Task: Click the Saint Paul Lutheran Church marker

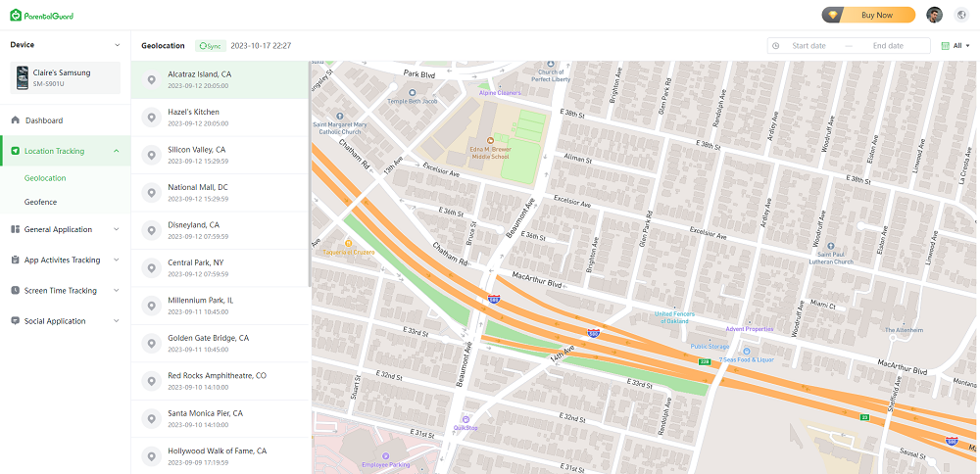Action: (x=831, y=246)
